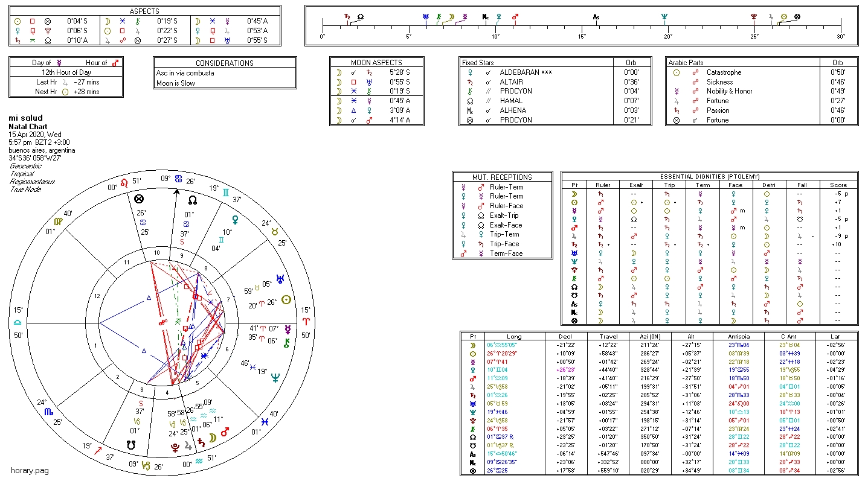Image resolution: width=868 pixels, height=481 pixels.
Task: Click the Aries sign glyph at the Descendant
Action: pos(306,323)
